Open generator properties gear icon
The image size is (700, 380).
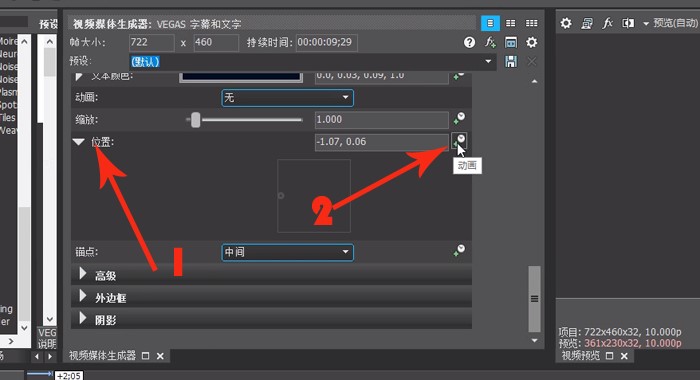(531, 42)
